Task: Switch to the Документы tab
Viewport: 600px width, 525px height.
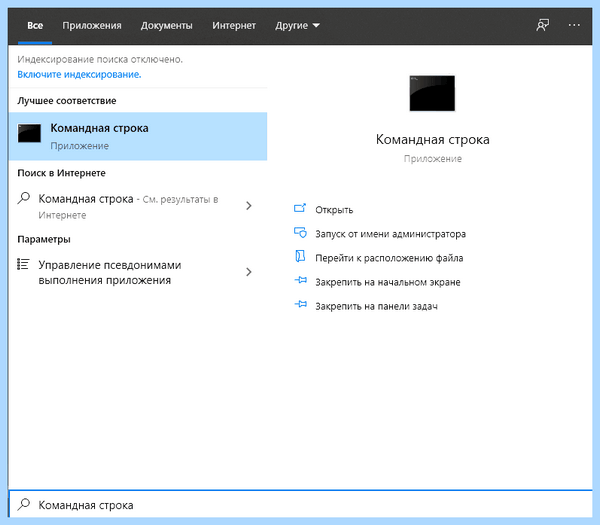Action: pyautogui.click(x=166, y=26)
